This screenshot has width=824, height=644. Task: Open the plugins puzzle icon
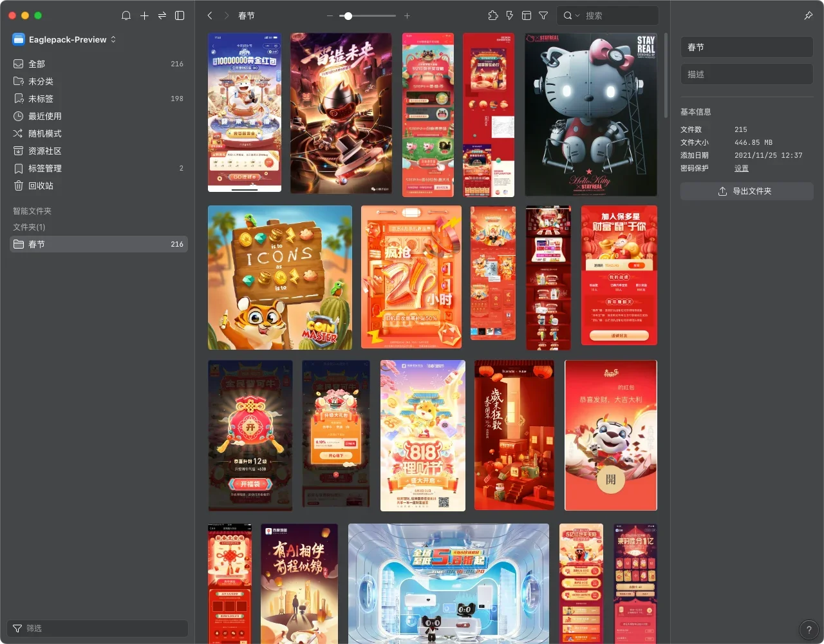(493, 15)
